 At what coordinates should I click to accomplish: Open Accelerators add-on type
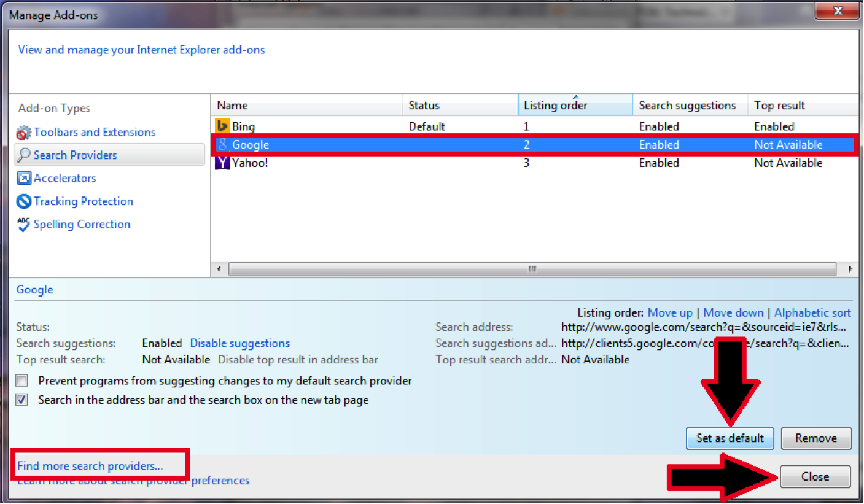65,178
